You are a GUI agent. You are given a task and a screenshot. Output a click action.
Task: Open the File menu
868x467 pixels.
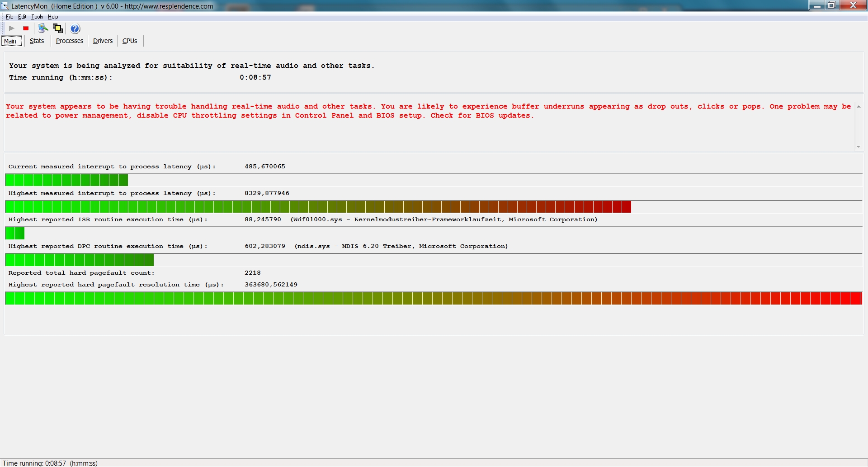9,17
